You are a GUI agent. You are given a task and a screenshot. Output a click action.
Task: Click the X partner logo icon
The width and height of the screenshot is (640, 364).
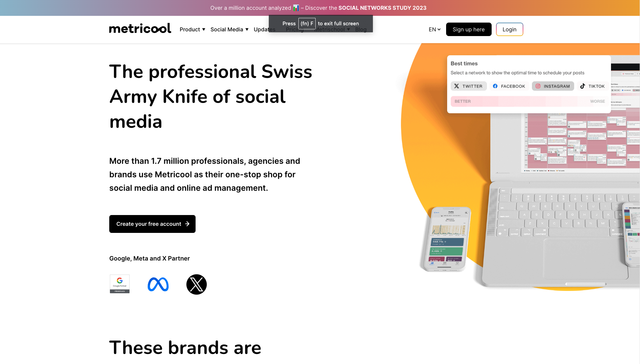[x=197, y=284]
